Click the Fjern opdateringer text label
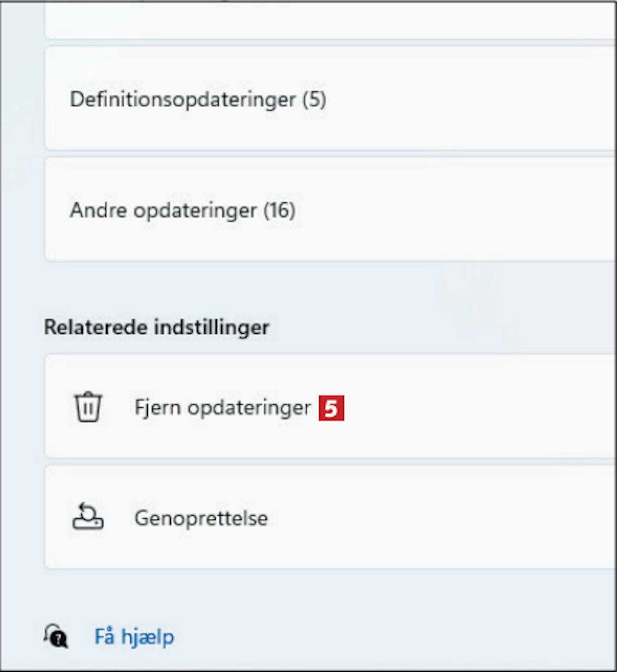 coord(223,408)
